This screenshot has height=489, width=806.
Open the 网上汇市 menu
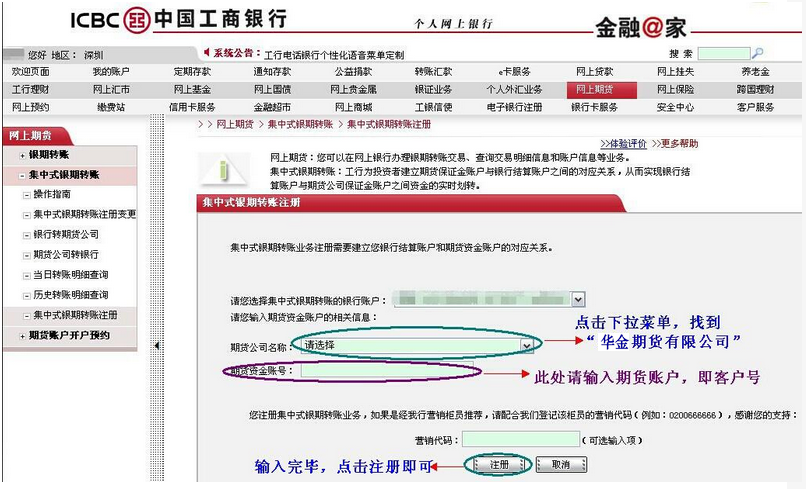(x=111, y=89)
